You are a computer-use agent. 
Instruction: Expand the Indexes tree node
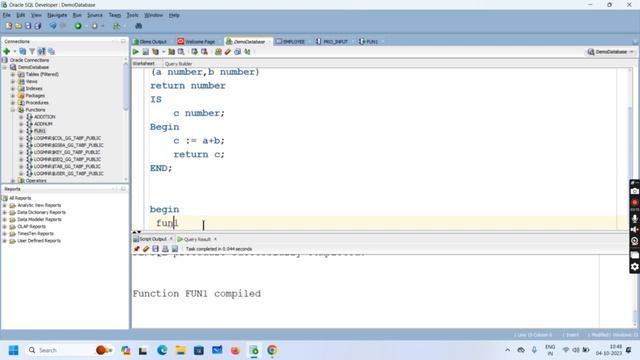[13, 89]
